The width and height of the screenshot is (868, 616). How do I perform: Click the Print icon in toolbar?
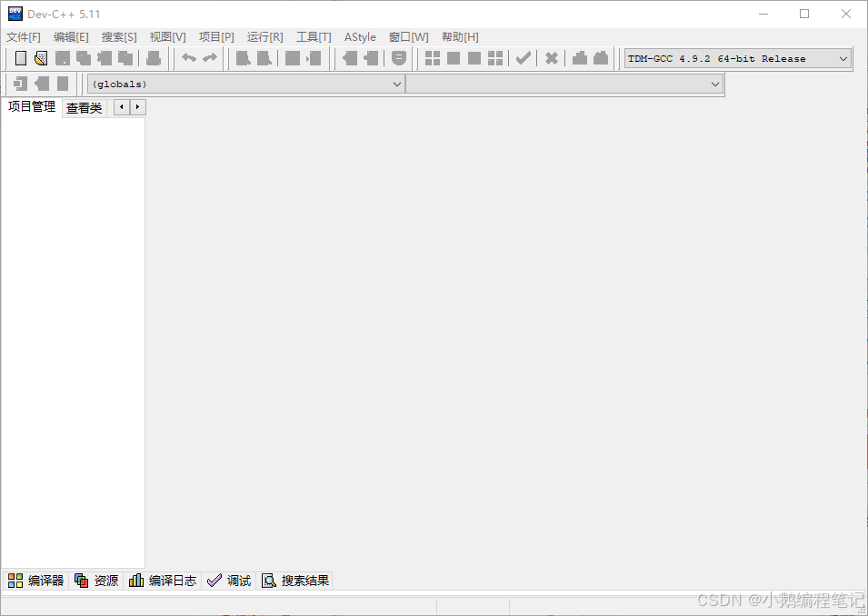(x=154, y=58)
